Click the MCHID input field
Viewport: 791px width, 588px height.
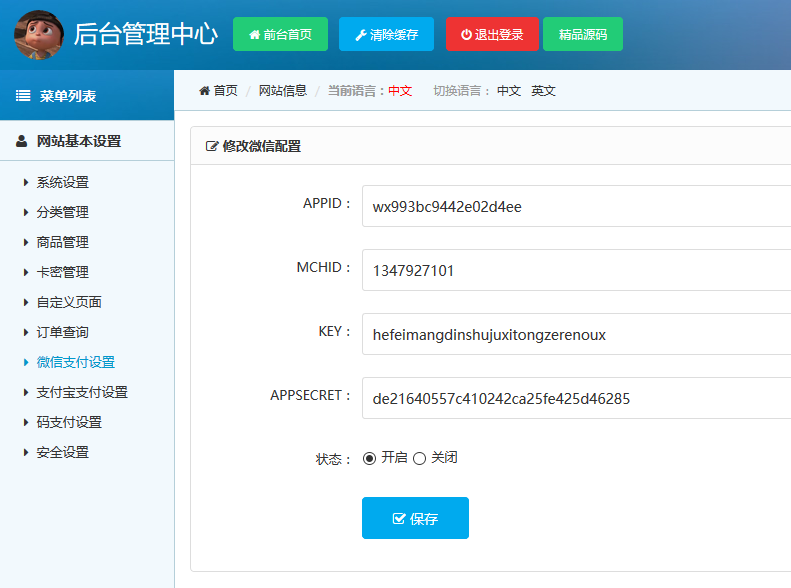(x=576, y=271)
